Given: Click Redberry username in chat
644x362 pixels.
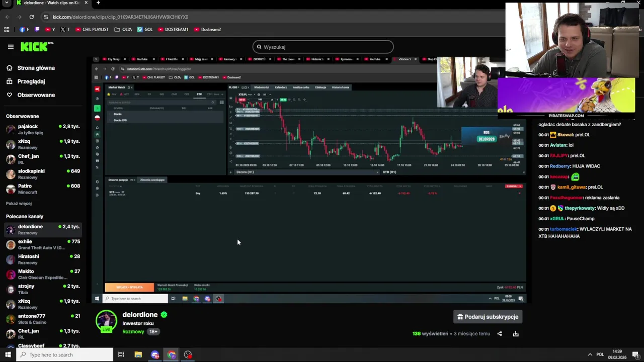Looking at the screenshot, I should coord(560,166).
